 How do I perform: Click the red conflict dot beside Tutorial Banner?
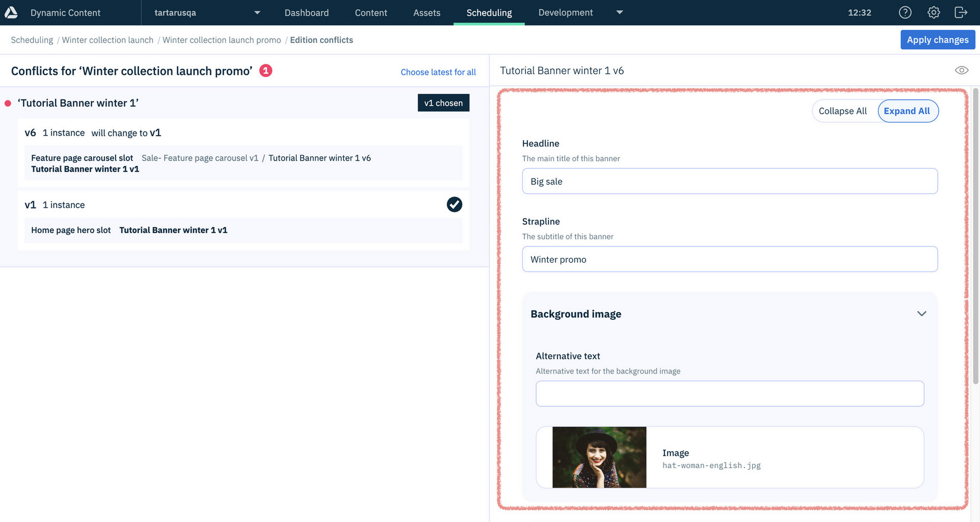tap(8, 103)
